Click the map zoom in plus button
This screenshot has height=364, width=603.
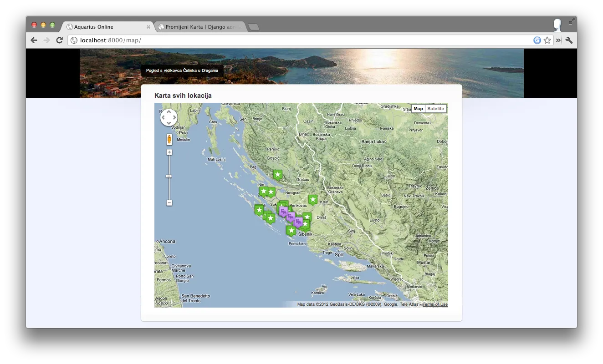(169, 152)
